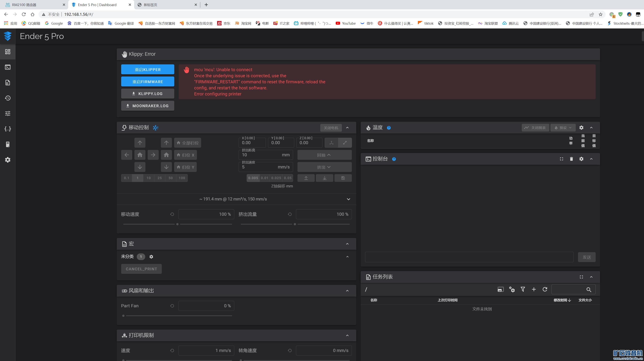Select relative positioning toggle button

[345, 143]
